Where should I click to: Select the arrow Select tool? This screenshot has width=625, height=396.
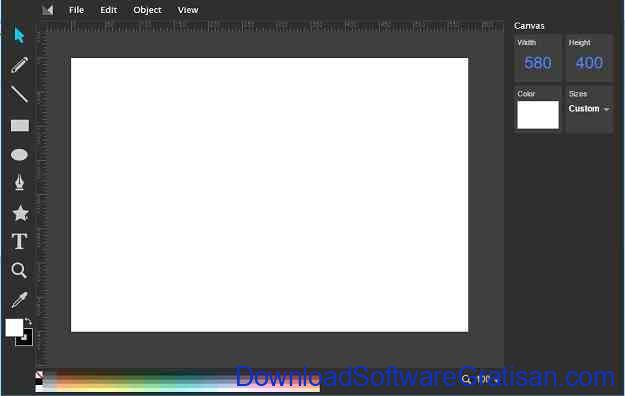pos(19,35)
